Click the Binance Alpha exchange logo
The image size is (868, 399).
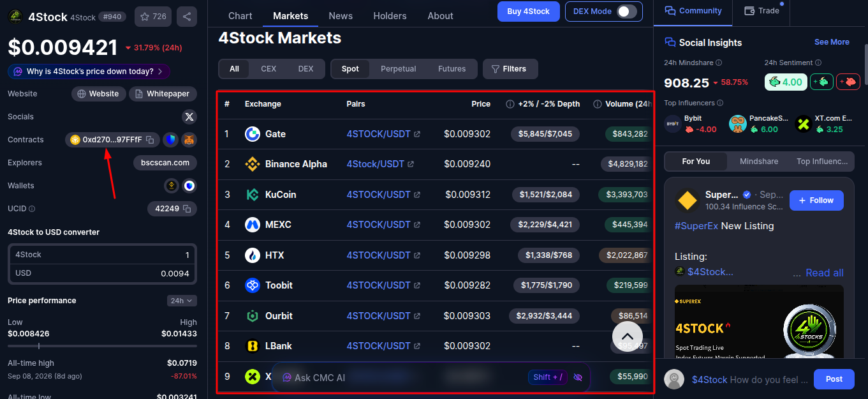point(253,164)
